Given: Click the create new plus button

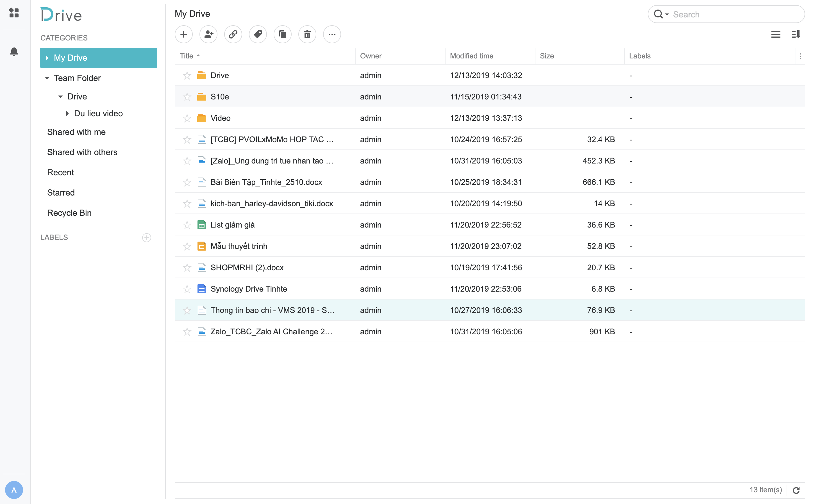Looking at the screenshot, I should 184,34.
